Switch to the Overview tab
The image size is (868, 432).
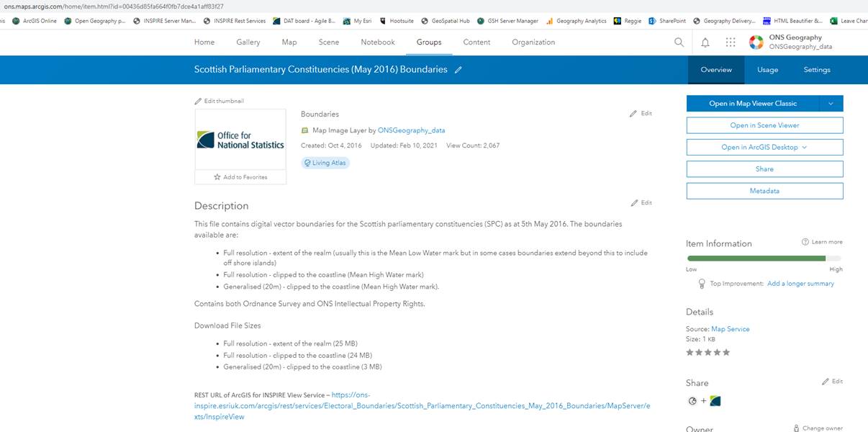click(716, 70)
